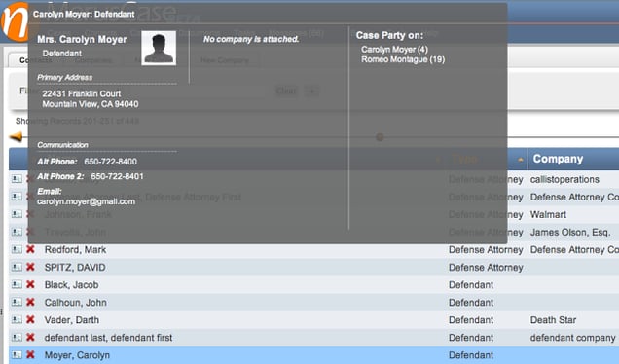This screenshot has width=619, height=364.
Task: Toggle sort arrow beside Type column
Action: click(x=521, y=160)
